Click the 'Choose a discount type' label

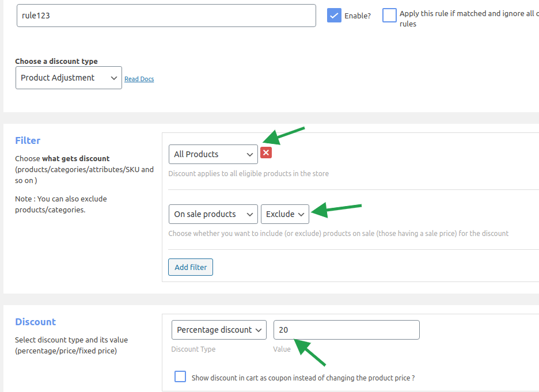56,61
